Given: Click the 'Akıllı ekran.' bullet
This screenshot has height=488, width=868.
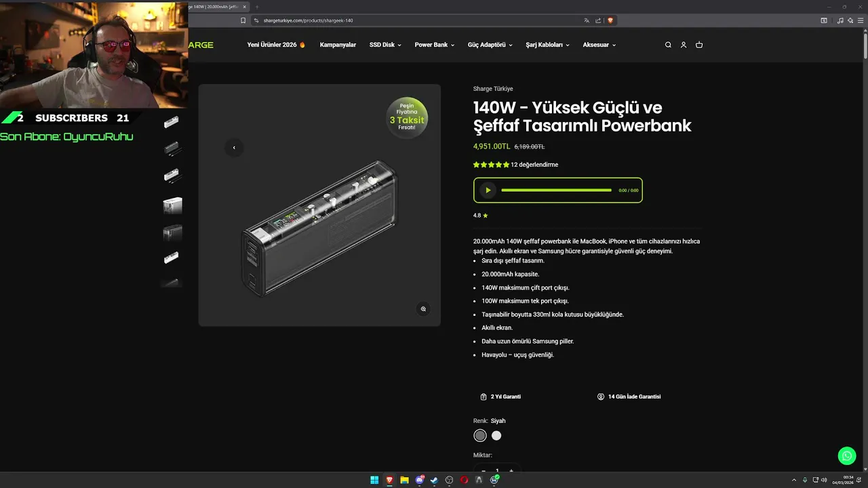Looking at the screenshot, I should 497,328.
